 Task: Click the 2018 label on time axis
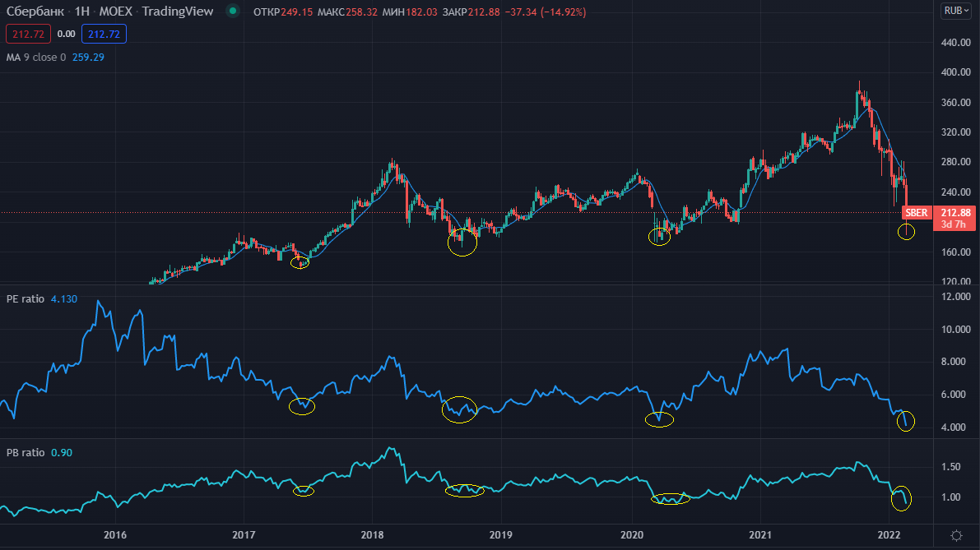coord(373,535)
